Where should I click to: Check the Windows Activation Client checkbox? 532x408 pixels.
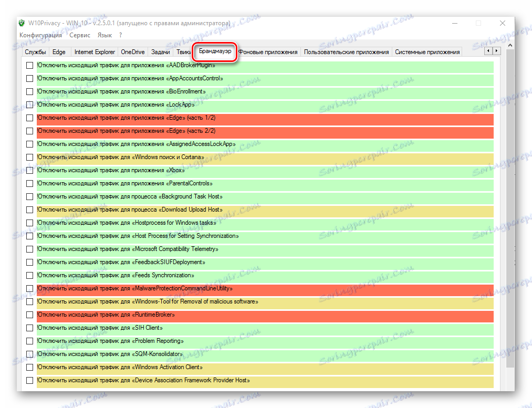coord(30,367)
